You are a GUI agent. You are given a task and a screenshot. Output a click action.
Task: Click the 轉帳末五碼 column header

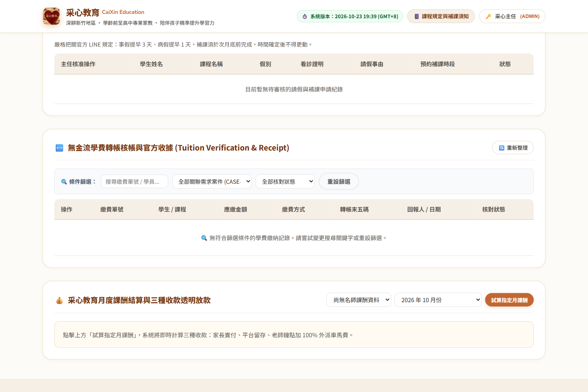(354, 210)
